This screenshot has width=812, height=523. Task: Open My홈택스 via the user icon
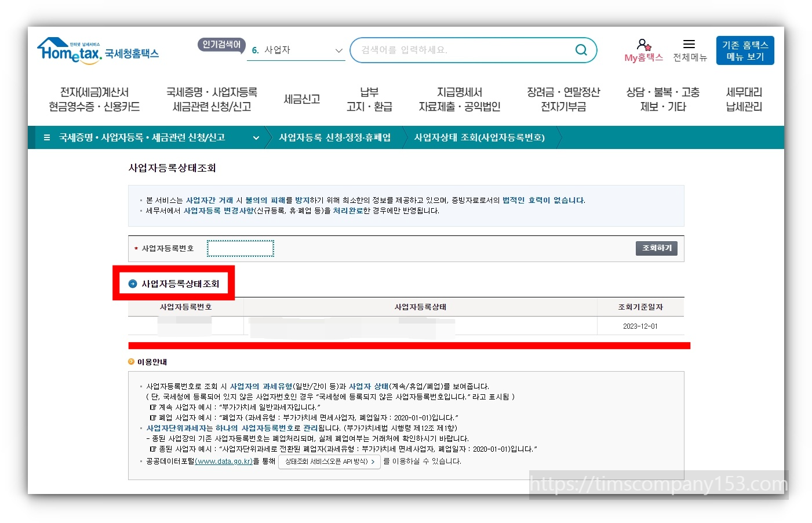[x=642, y=49]
